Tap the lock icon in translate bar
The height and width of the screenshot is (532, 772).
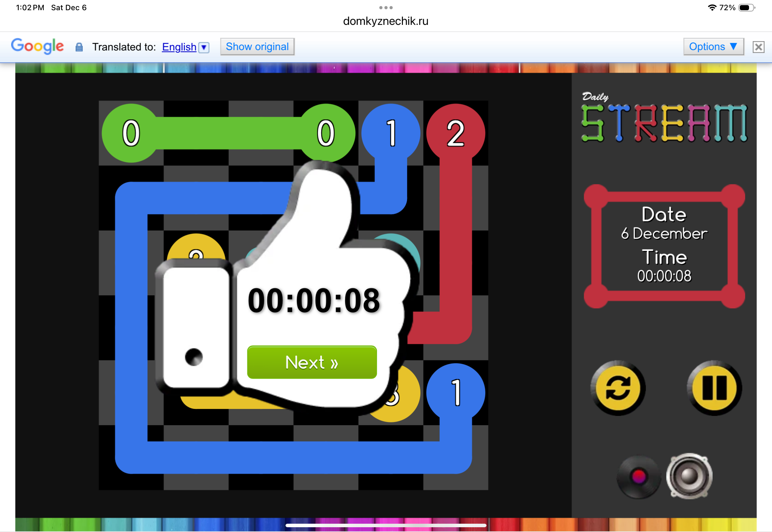pos(79,47)
